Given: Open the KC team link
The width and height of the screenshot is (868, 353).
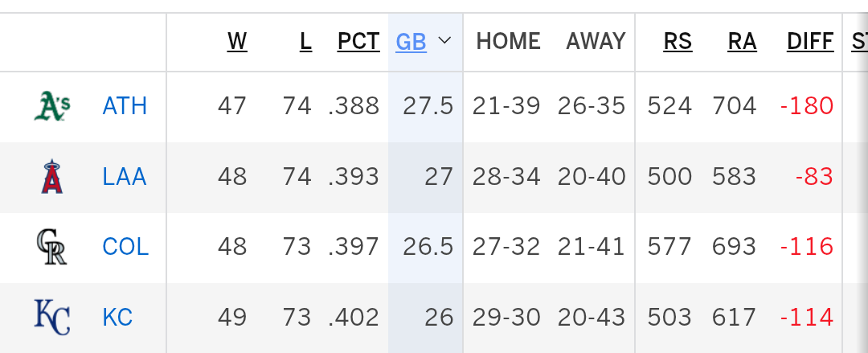Looking at the screenshot, I should pos(117,317).
